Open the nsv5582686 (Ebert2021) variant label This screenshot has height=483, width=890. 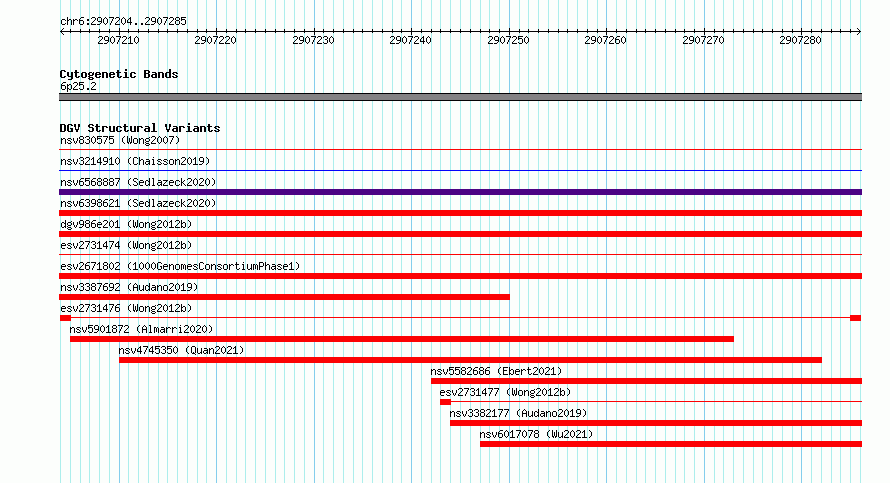click(496, 371)
